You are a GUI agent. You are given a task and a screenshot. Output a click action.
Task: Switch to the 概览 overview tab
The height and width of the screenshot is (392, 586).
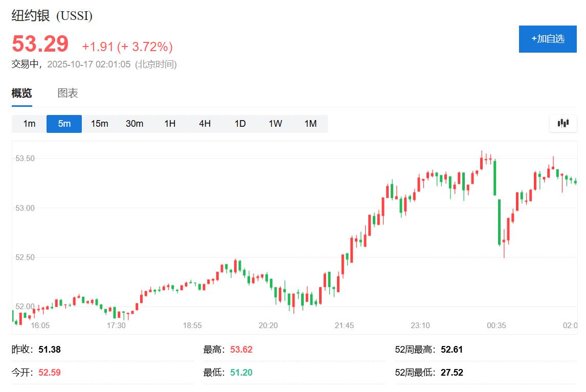click(22, 94)
